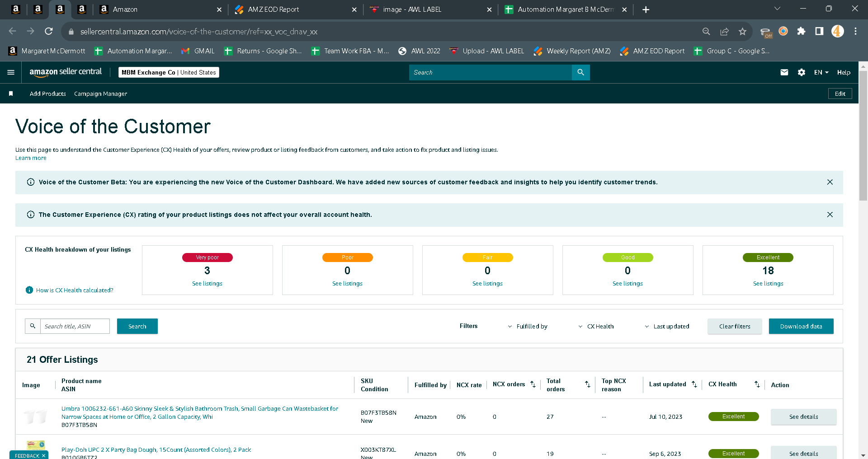Reload the page with the refresh icon
868x459 pixels.
point(49,31)
